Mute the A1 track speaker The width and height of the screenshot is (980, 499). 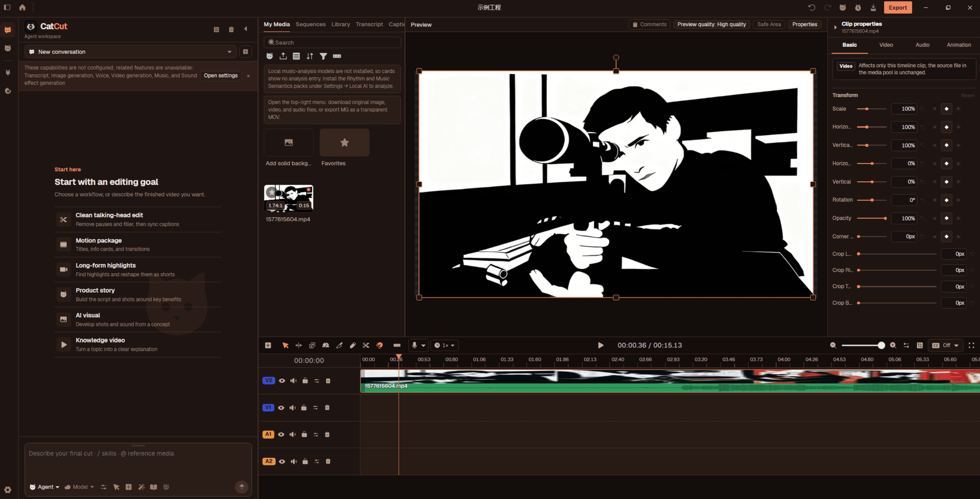click(x=293, y=434)
